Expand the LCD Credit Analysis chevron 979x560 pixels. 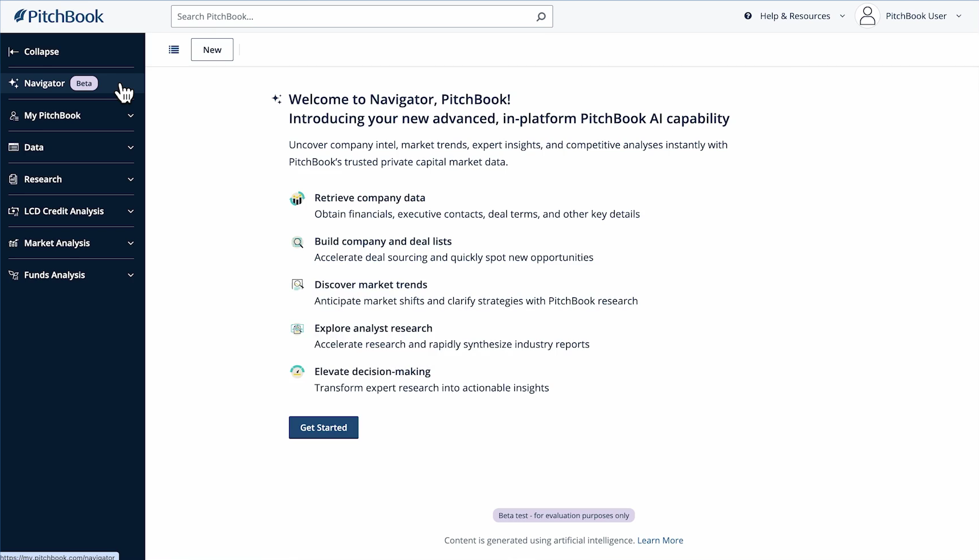coord(131,211)
